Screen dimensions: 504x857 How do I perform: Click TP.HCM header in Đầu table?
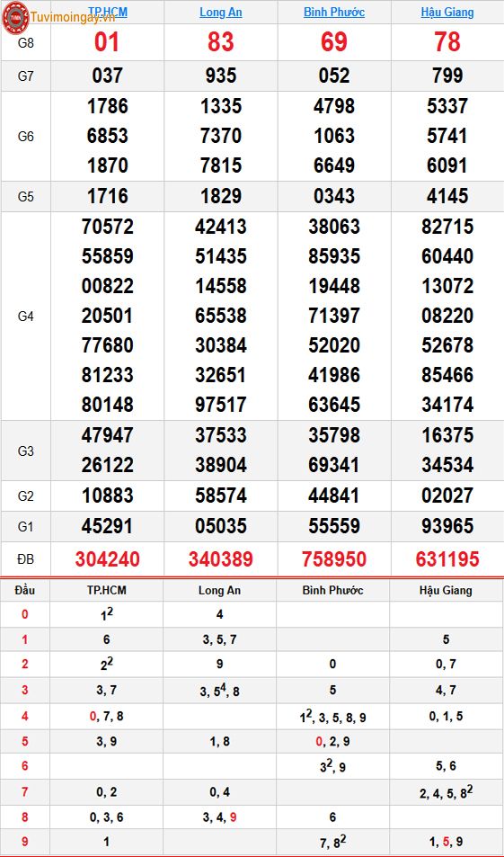[x=105, y=590]
